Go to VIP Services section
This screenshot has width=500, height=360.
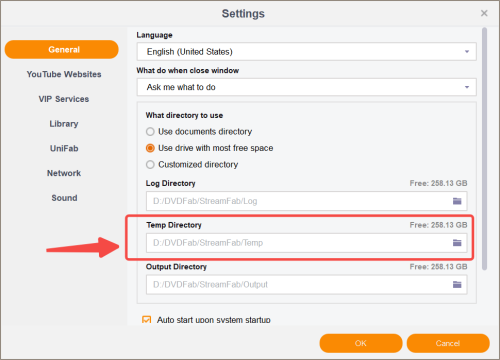click(64, 99)
